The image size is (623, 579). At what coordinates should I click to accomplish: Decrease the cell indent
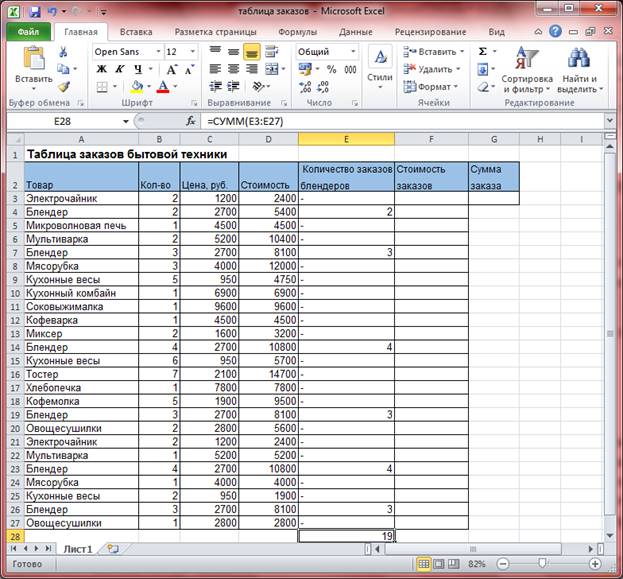click(x=215, y=86)
